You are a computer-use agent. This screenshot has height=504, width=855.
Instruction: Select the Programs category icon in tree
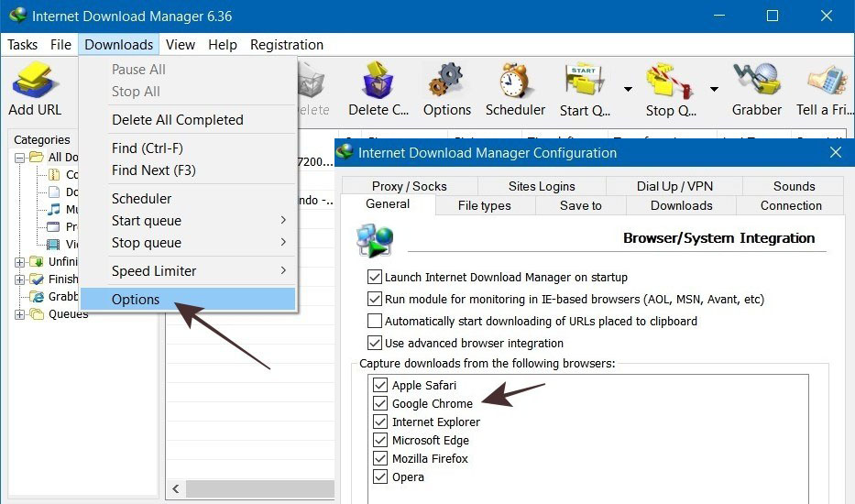(x=53, y=227)
